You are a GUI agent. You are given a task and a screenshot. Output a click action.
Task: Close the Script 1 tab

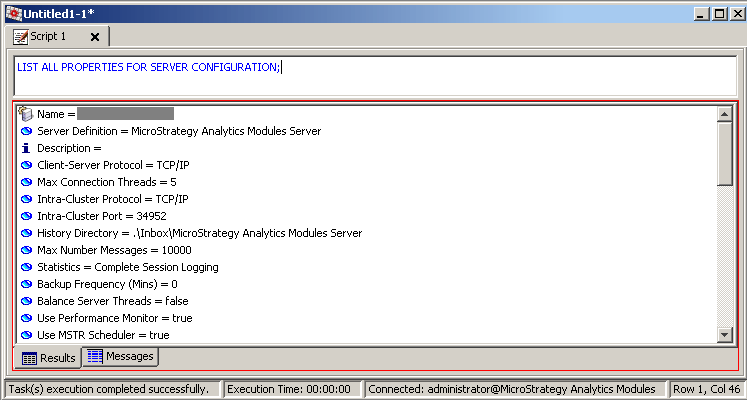coord(95,37)
